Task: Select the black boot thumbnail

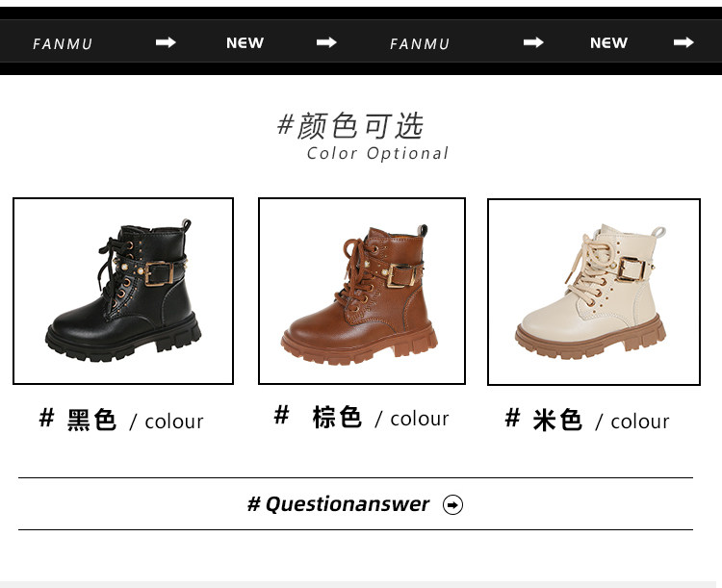Action: [x=123, y=291]
